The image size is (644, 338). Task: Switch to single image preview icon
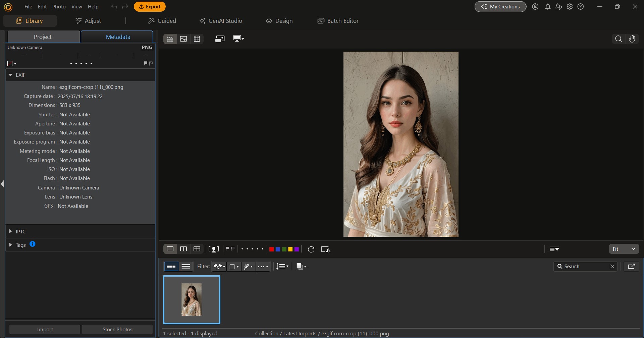click(x=183, y=39)
